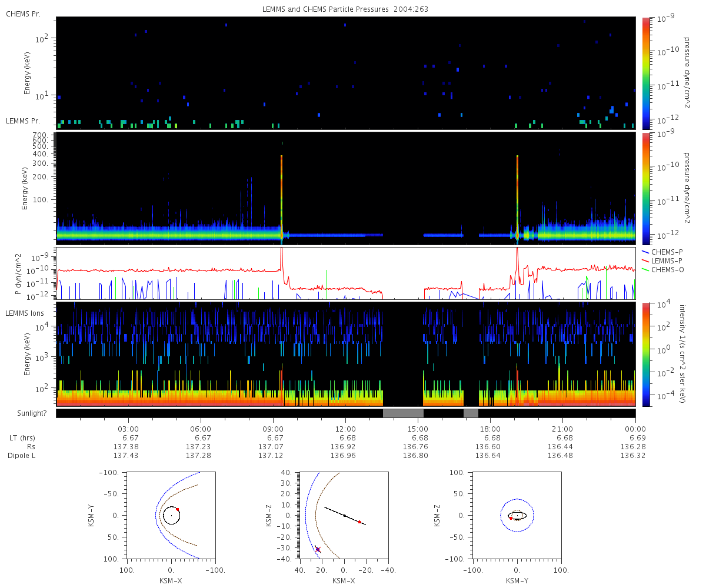Screen dimensions: 706x588
Task: Click the red dot in KSM-Y/KSM-Z plot
Action: [x=511, y=518]
